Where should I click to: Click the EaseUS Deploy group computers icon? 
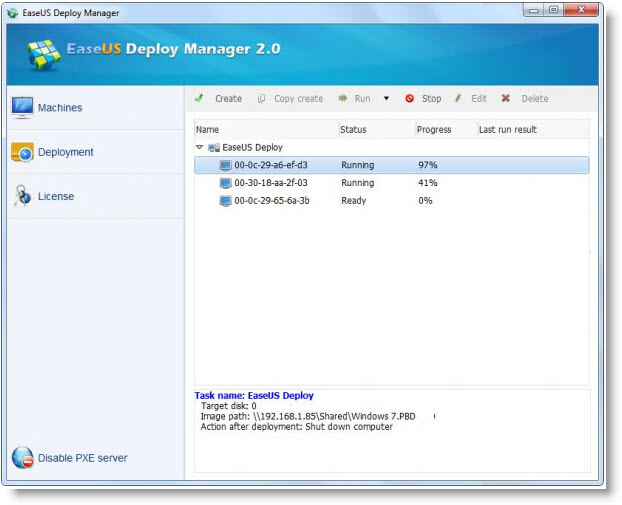click(x=214, y=148)
